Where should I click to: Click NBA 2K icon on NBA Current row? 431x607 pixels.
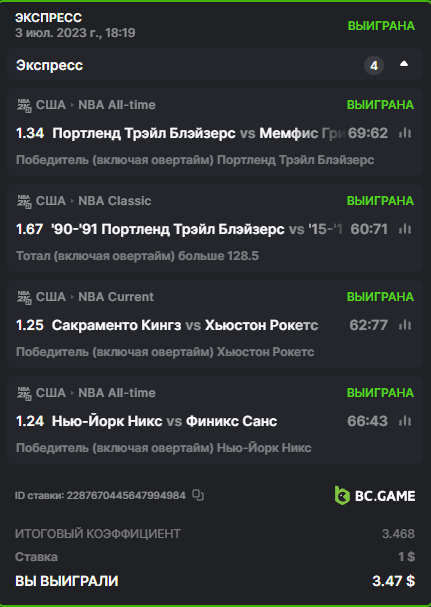coord(24,297)
